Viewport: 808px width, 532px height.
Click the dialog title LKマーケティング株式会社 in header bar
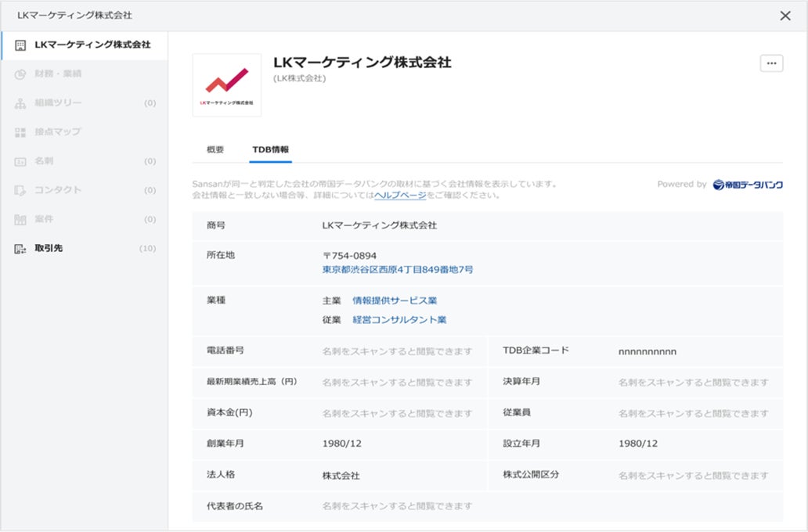[x=74, y=16]
